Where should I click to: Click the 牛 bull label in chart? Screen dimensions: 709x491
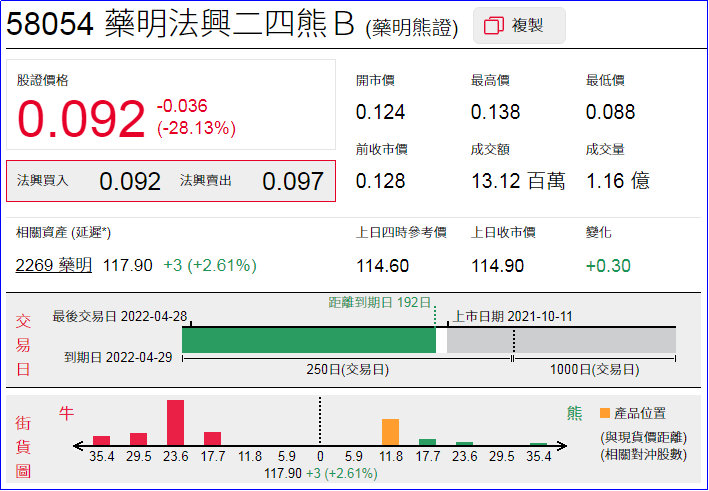tap(66, 413)
